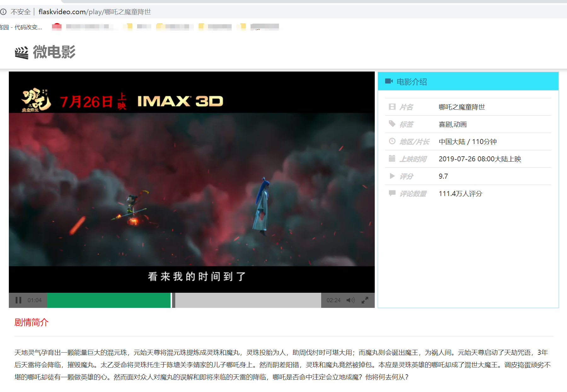Click the tags value 喜剧,动画
567x392 pixels.
click(x=453, y=124)
